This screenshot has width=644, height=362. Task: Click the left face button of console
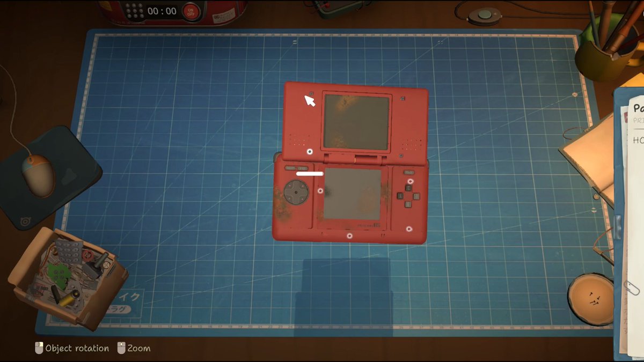(400, 196)
